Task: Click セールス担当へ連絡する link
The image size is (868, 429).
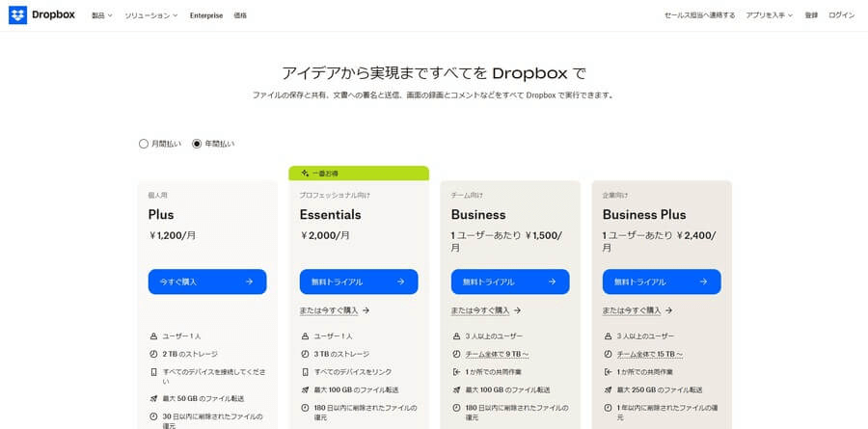Action: [x=700, y=15]
